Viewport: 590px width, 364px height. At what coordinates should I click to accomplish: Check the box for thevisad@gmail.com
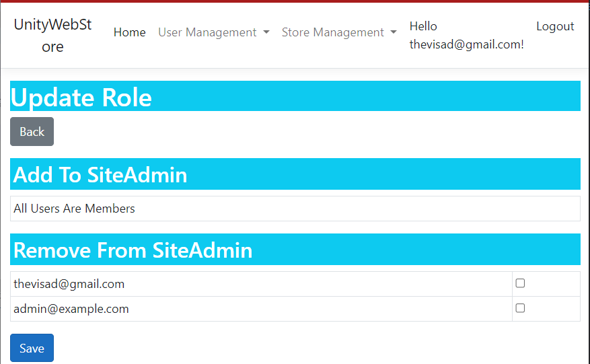[x=520, y=283]
